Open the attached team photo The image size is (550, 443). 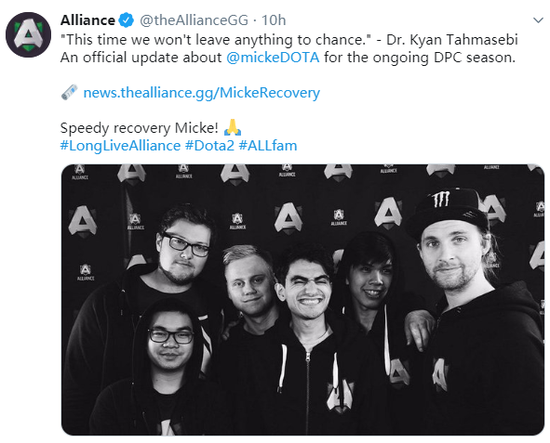tap(303, 300)
